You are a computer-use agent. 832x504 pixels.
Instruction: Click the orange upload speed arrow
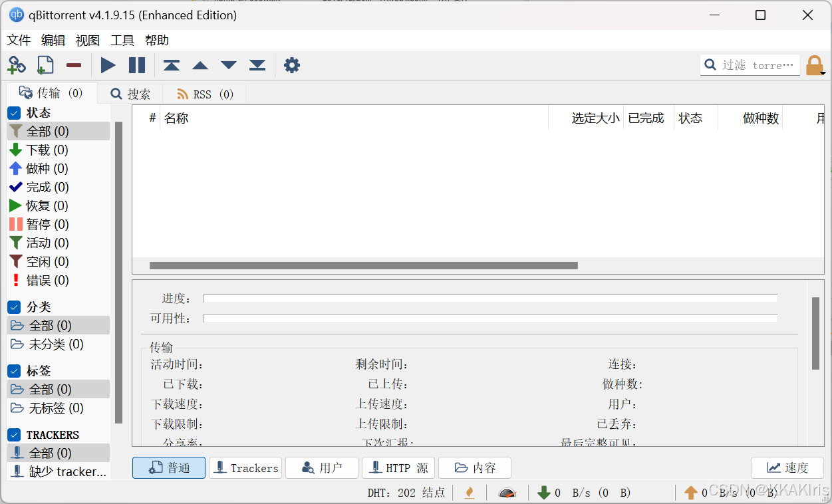(690, 493)
